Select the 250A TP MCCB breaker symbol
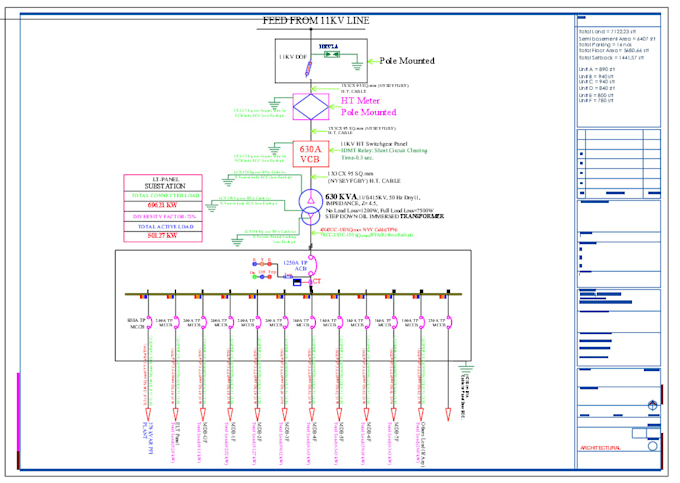 (x=449, y=323)
